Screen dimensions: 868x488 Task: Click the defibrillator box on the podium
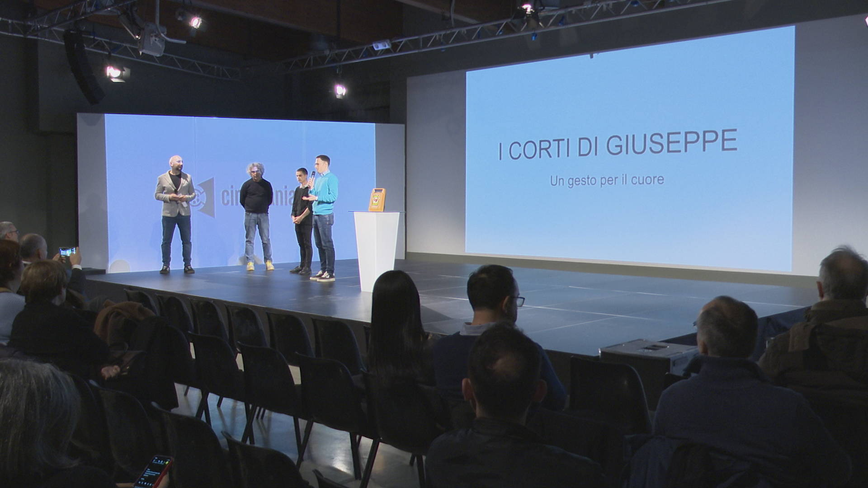(x=377, y=200)
